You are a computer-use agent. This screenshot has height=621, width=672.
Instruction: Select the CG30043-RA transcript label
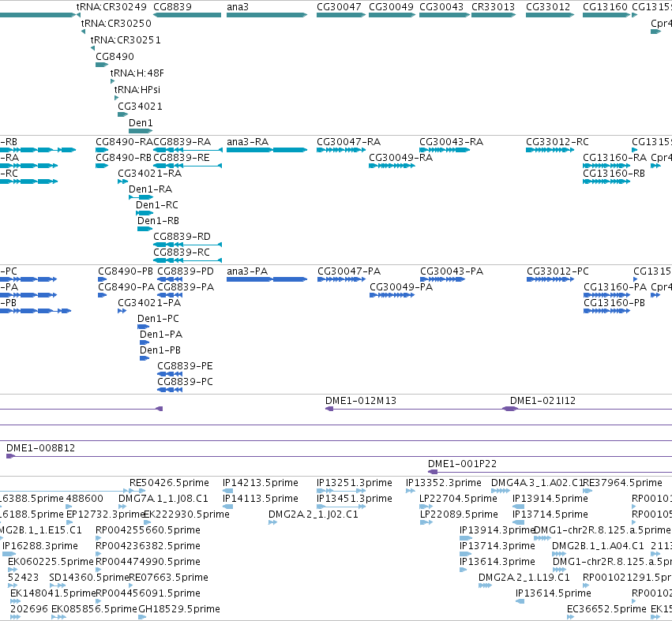point(451,142)
